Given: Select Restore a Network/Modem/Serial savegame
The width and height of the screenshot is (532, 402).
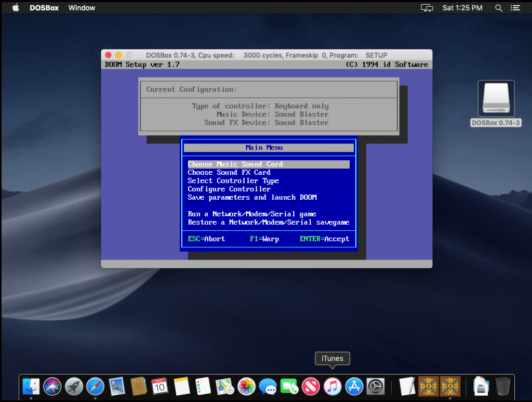Looking at the screenshot, I should click(268, 222).
